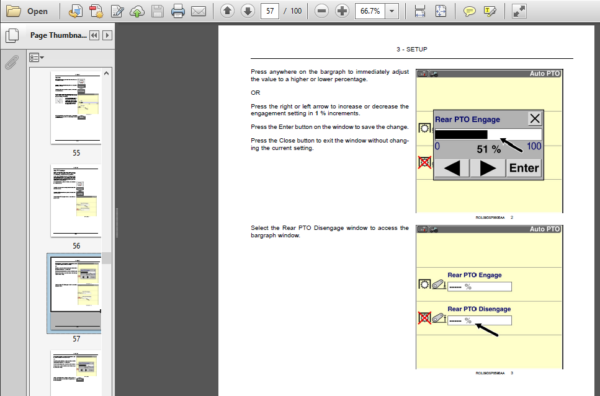Click the Open folder icon
Viewport: 600px width, 396px height.
[14, 11]
